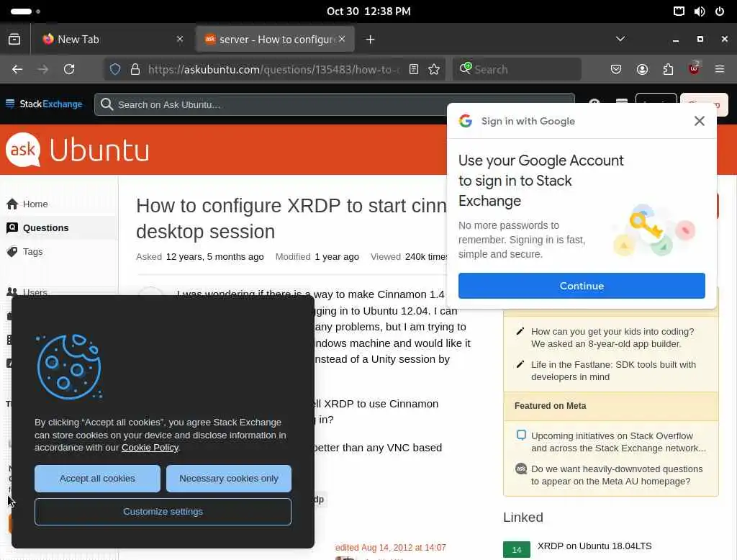Open 'Do we want heavily-downvoted questions' link
The height and width of the screenshot is (560, 737).
pyautogui.click(x=617, y=475)
